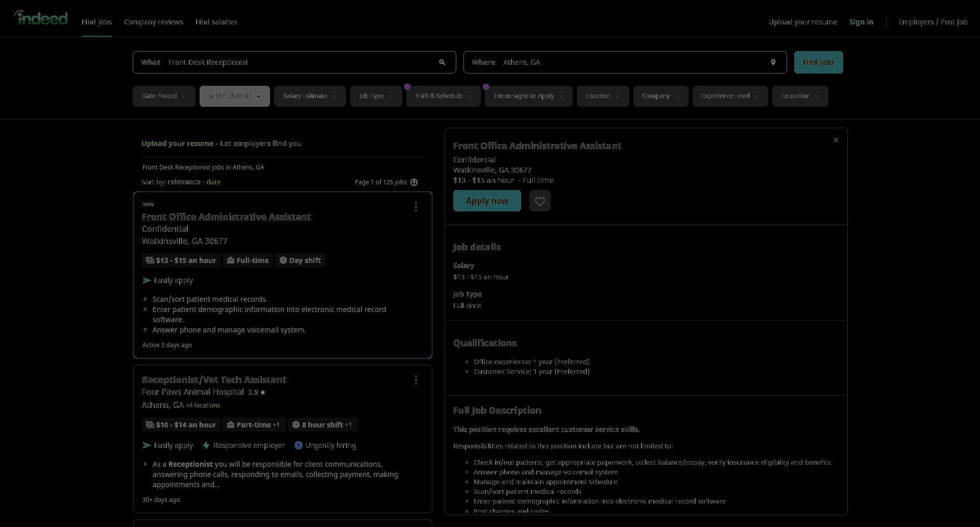This screenshot has height=527, width=980.
Task: Click the $13 - $15 an hour salary tag
Action: pos(181,260)
